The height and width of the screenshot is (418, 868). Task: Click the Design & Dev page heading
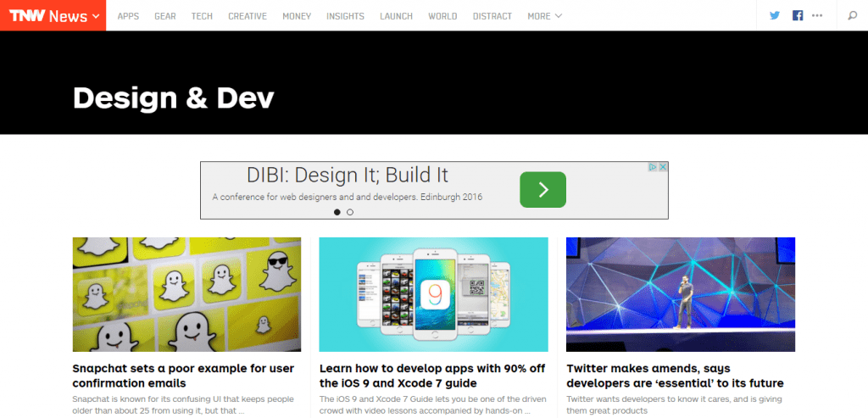click(173, 98)
